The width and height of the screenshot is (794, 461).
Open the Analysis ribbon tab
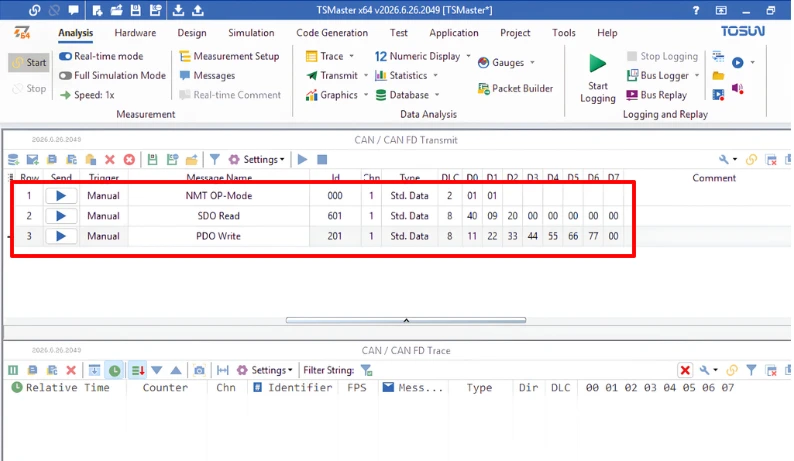coord(75,33)
